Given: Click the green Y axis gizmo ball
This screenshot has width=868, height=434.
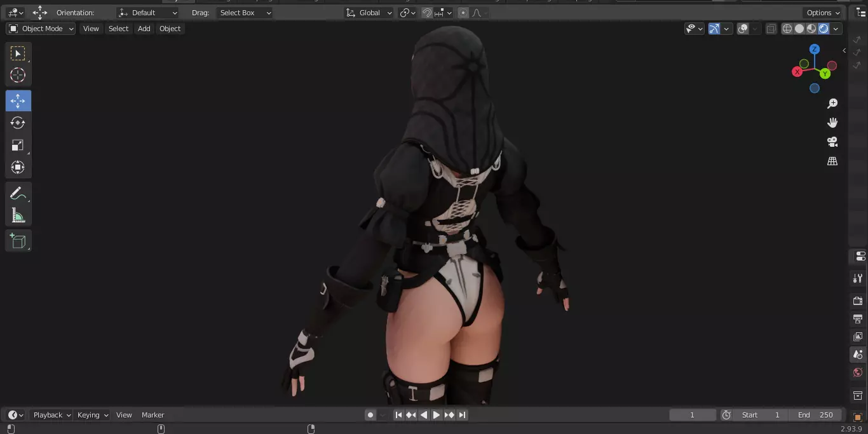Looking at the screenshot, I should [825, 74].
